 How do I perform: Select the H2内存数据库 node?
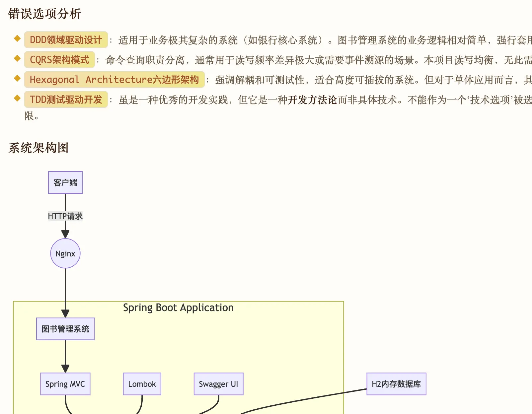pyautogui.click(x=396, y=383)
